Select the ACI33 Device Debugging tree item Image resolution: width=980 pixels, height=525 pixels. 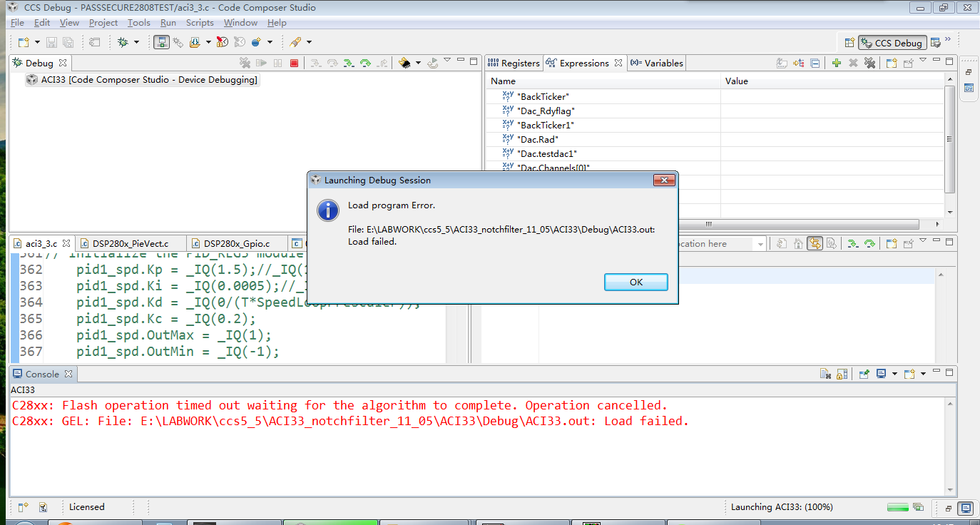142,80
